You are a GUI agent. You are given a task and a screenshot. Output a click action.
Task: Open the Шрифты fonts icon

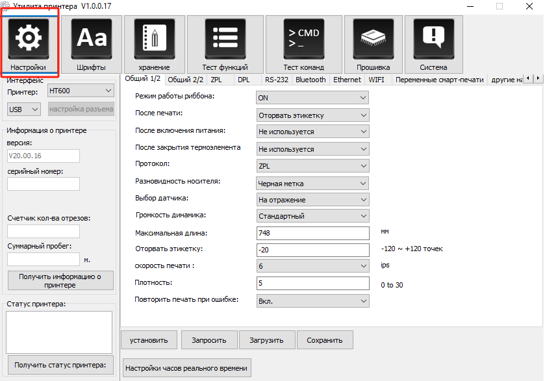click(91, 39)
